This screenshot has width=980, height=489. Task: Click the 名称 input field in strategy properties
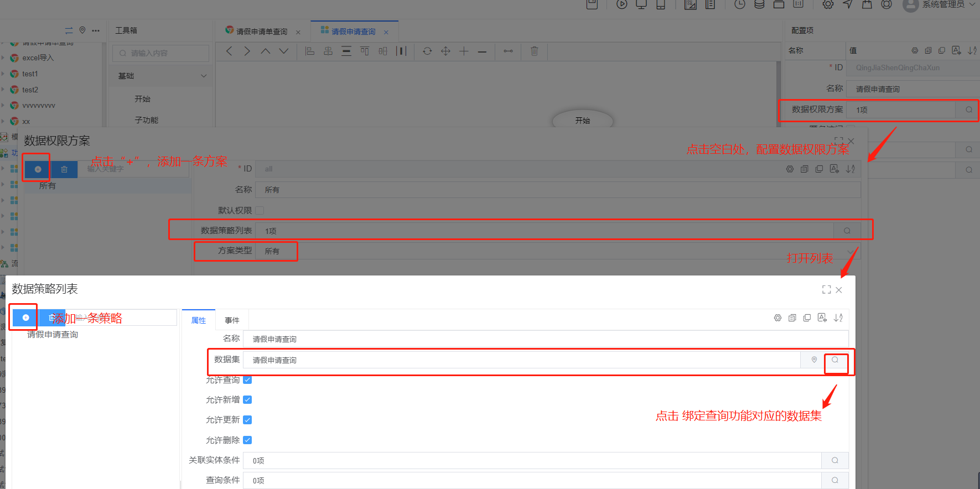(x=545, y=339)
